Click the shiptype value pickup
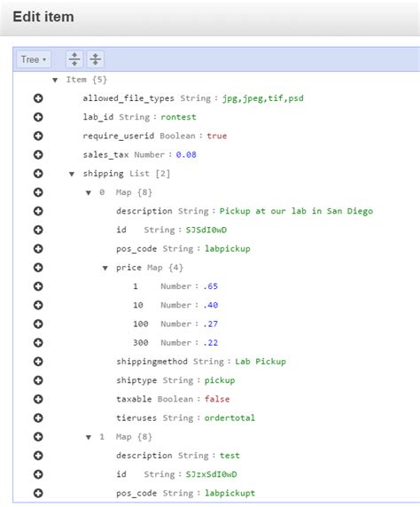 click(x=220, y=380)
